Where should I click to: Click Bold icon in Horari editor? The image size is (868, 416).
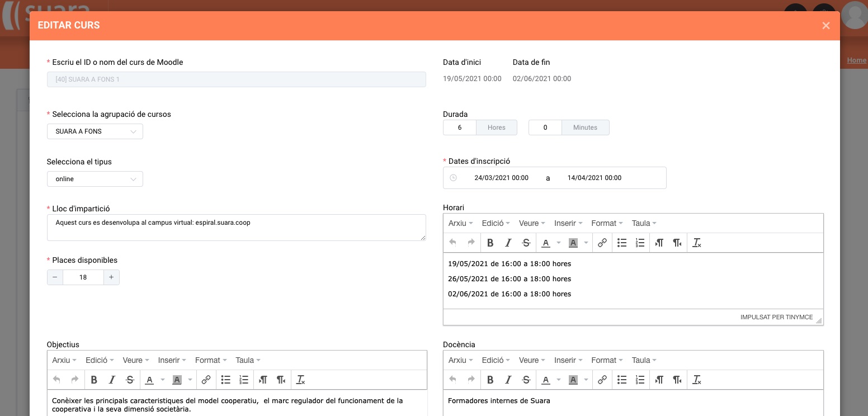[x=490, y=243]
